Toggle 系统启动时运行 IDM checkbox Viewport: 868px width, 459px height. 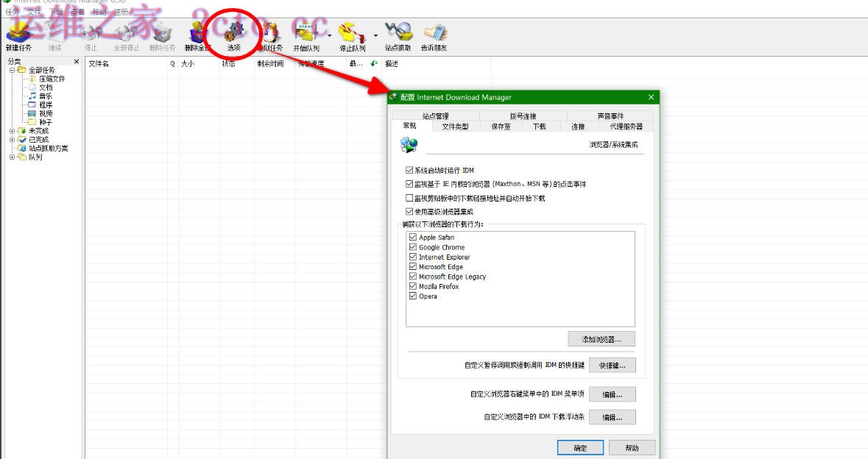(x=409, y=171)
